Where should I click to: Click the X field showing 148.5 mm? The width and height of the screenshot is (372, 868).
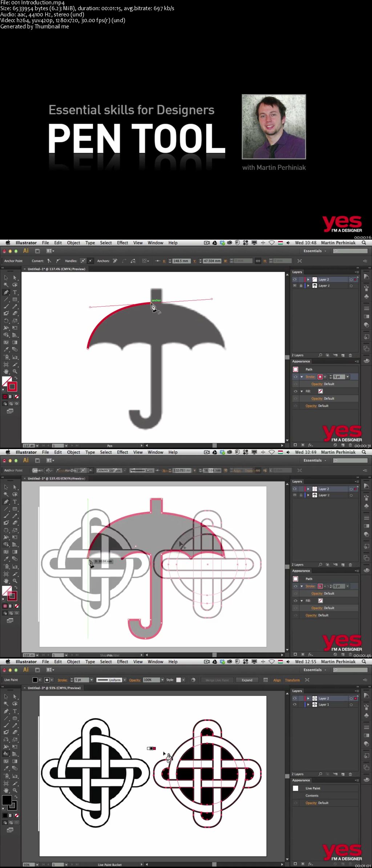(x=181, y=261)
